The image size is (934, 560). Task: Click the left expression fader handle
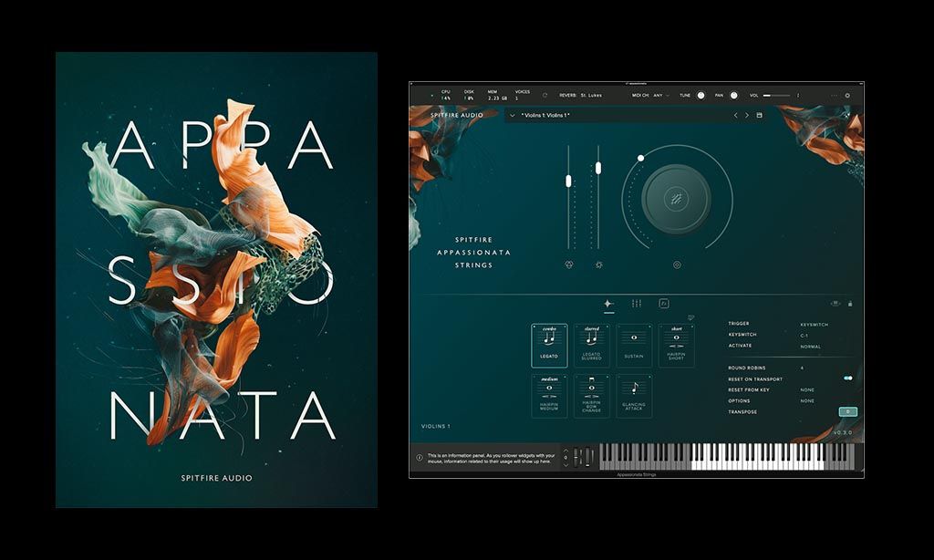tap(568, 181)
